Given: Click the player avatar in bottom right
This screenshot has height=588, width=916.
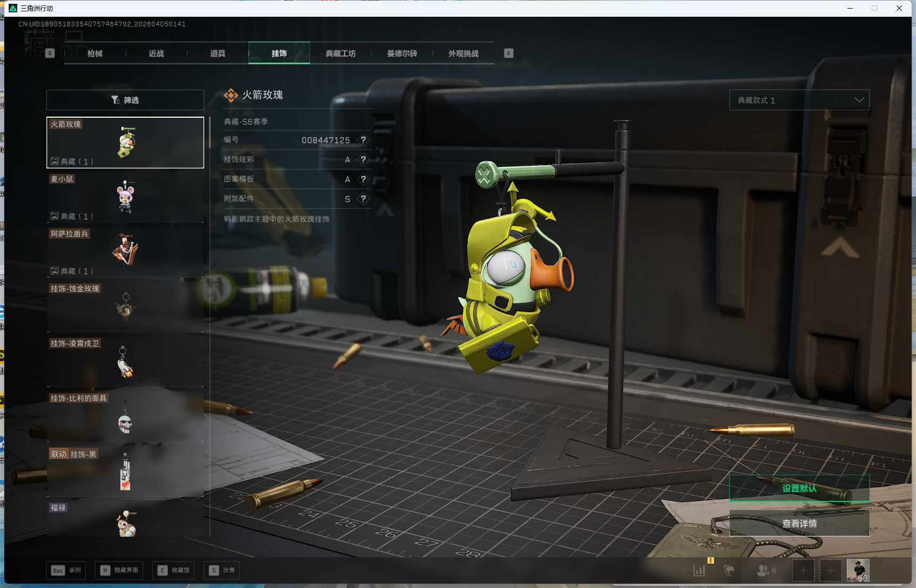Looking at the screenshot, I should click(x=858, y=570).
